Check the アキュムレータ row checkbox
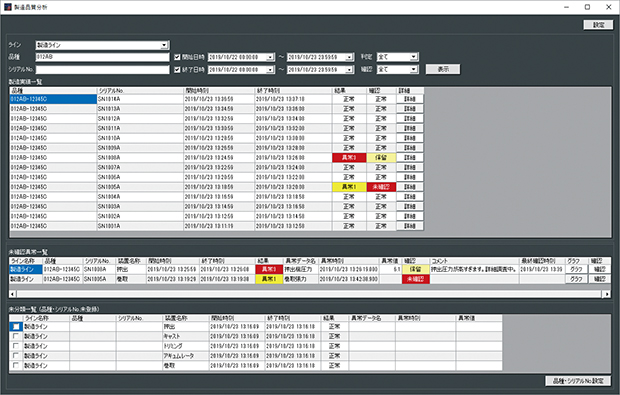 click(x=16, y=355)
